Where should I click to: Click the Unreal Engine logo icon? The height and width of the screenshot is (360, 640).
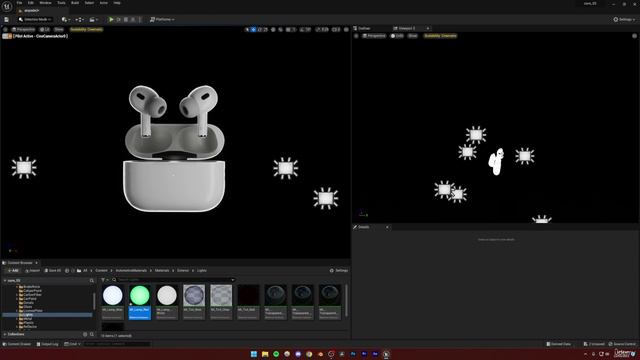tap(7, 6)
